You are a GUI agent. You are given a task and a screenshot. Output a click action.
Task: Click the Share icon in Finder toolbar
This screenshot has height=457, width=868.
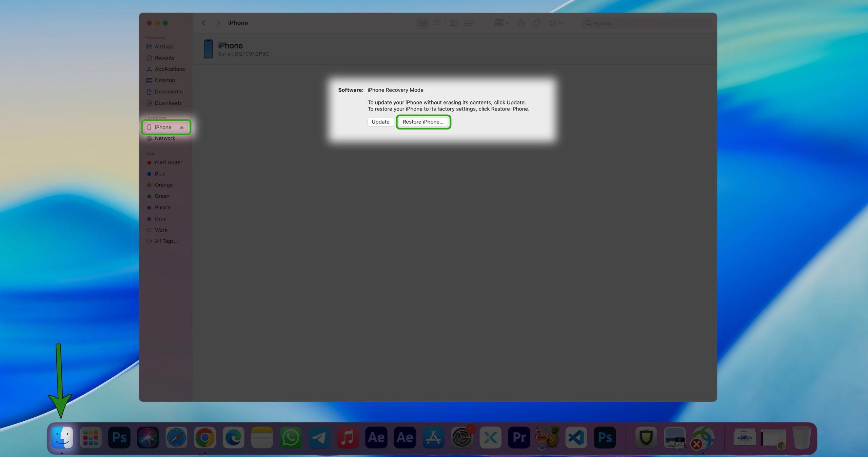click(521, 23)
